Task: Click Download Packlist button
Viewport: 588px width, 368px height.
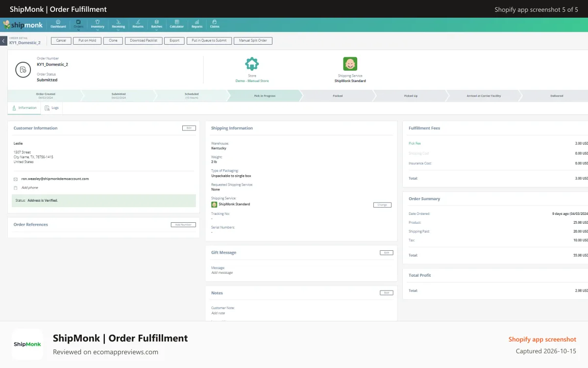Action: click(144, 41)
